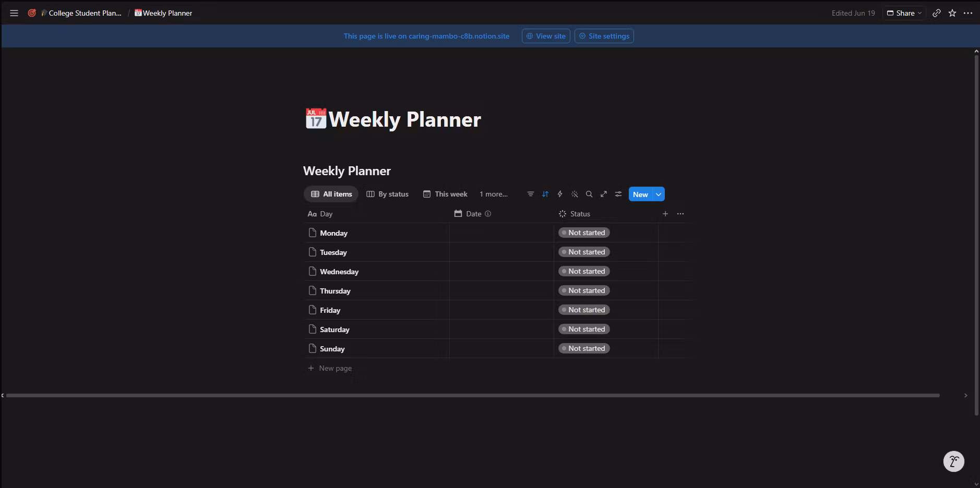Click the vertical scrollbar

(976, 235)
